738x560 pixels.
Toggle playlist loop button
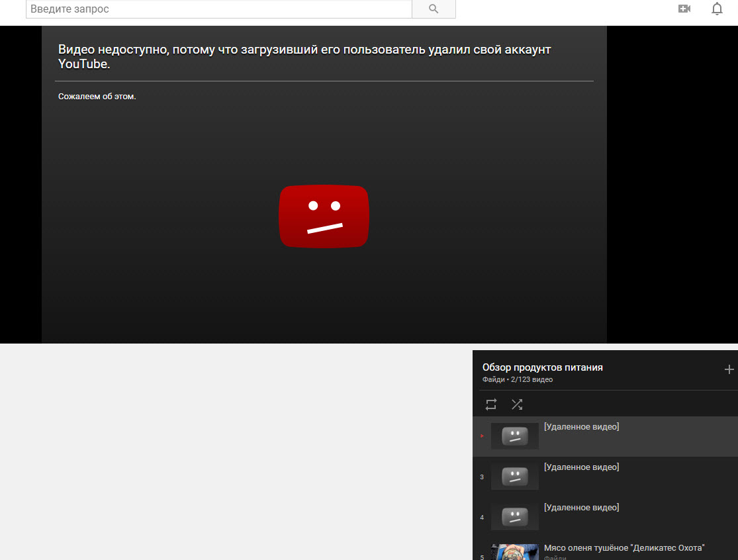click(491, 404)
